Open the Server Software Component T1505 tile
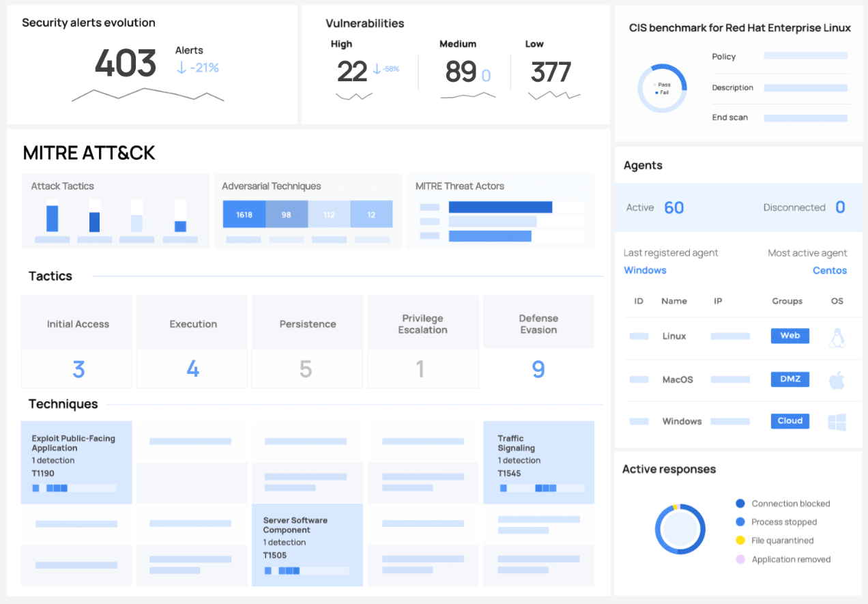868x604 pixels. pos(307,545)
